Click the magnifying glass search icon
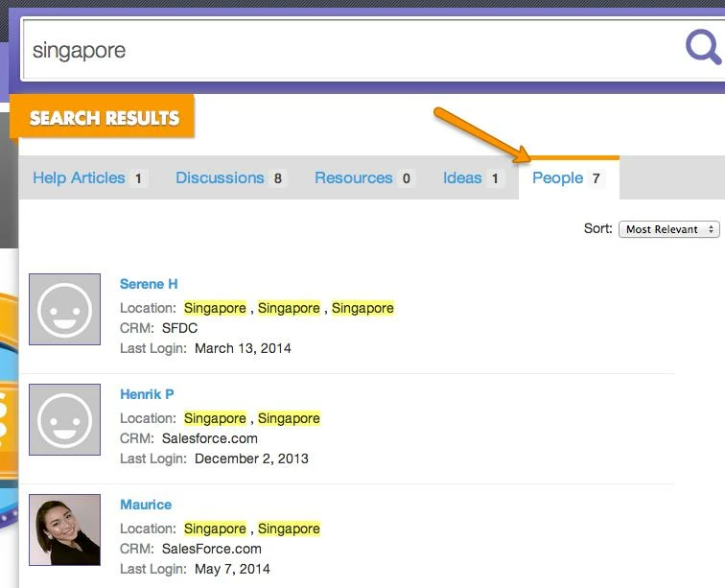 click(703, 47)
